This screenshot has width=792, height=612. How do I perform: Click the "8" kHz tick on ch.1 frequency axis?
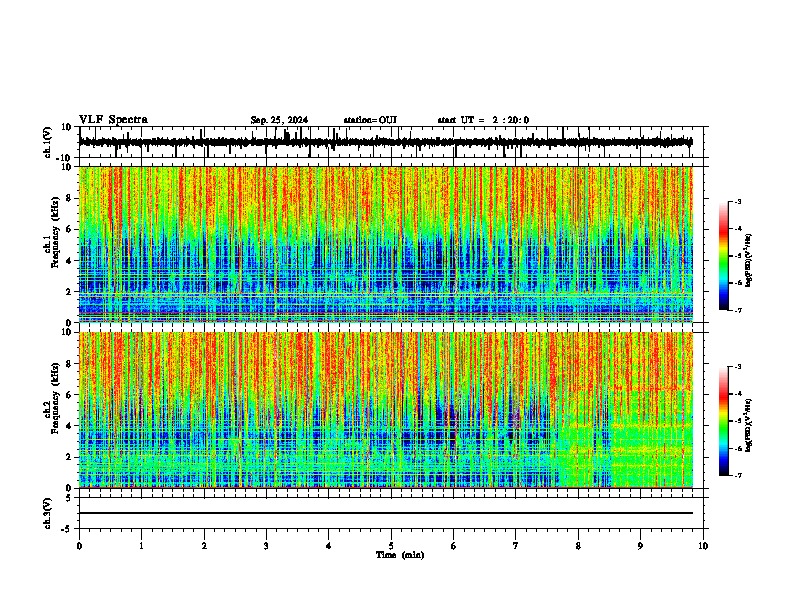69,198
